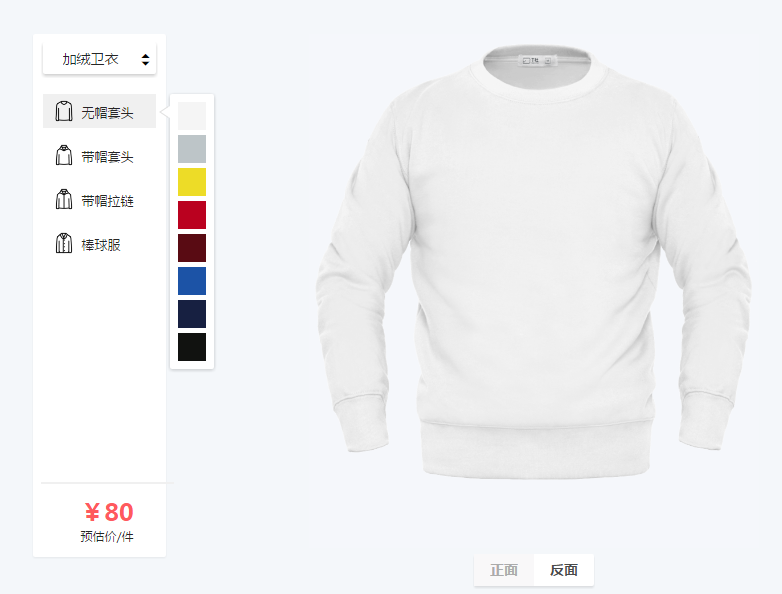
Task: Pick the yellow color swatch
Action: 192,182
